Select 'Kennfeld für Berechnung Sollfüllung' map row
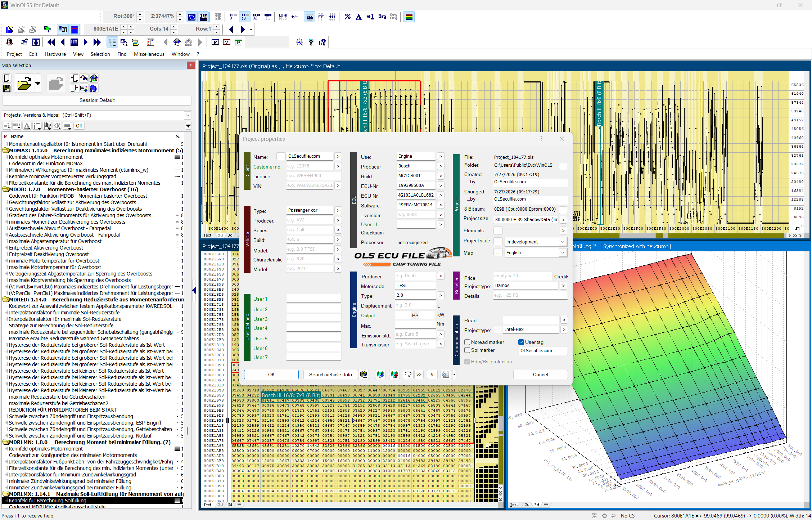812x520 pixels. 93,501
